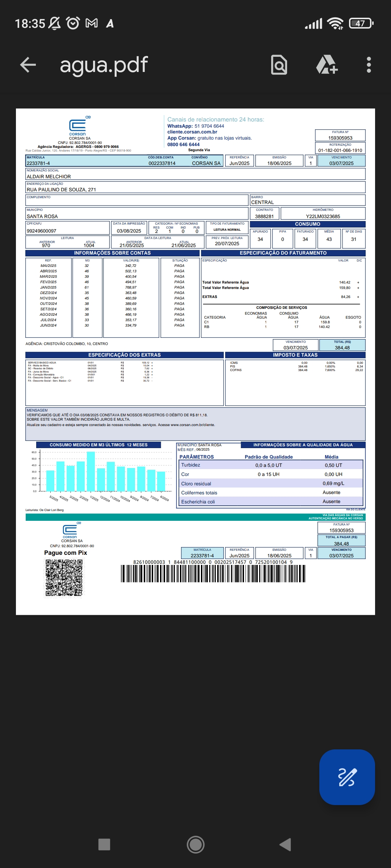This screenshot has width=391, height=868.
Task: Open find-in-document search icon
Action: click(279, 65)
